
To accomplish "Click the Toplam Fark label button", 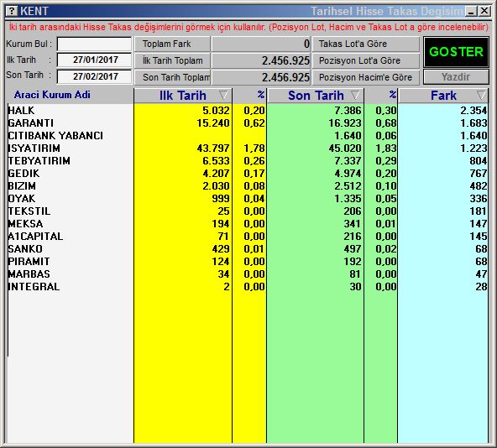I will click(x=172, y=44).
